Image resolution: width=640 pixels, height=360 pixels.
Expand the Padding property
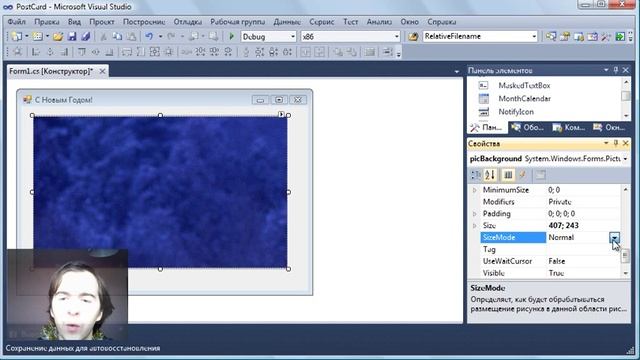pos(474,214)
